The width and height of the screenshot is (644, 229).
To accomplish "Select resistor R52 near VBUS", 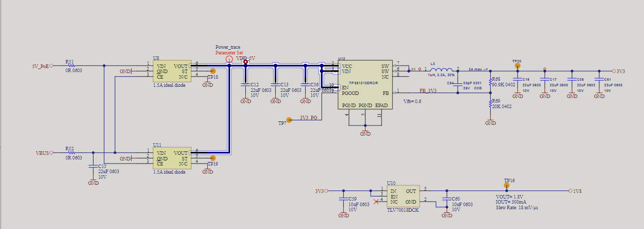I will tap(71, 152).
